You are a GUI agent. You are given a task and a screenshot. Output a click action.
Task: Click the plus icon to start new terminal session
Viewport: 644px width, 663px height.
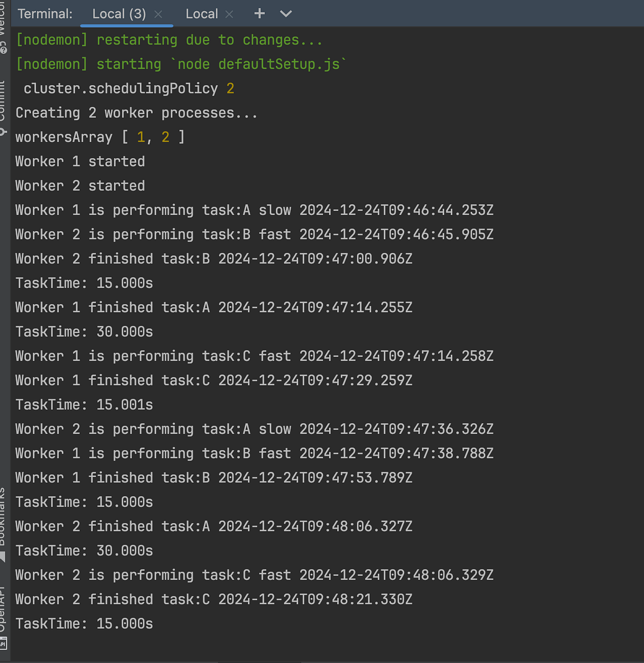(x=259, y=13)
